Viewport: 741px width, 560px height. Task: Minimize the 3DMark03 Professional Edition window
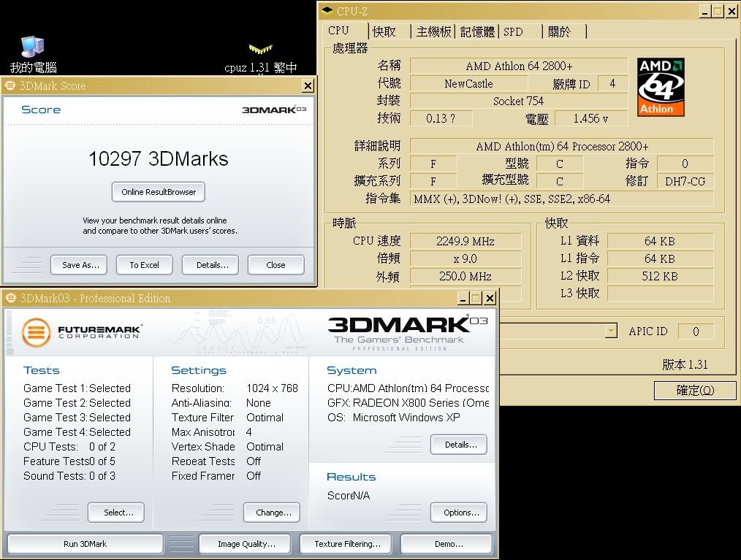(x=463, y=299)
